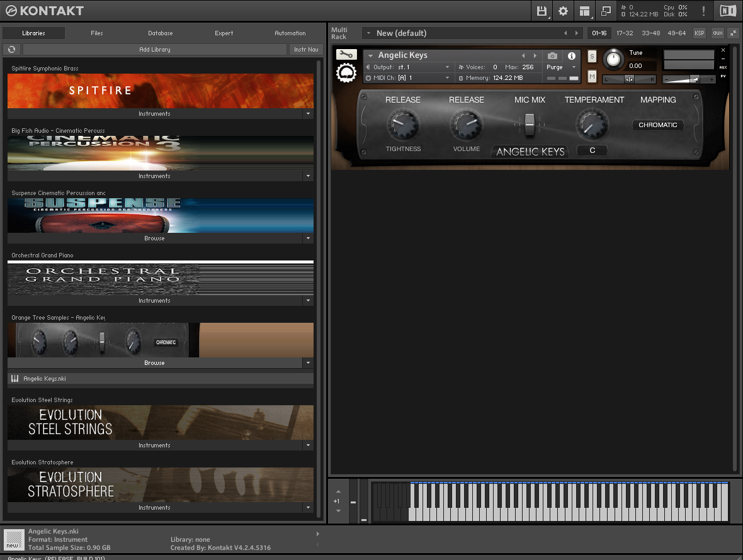Image resolution: width=743 pixels, height=560 pixels.
Task: Click the Release Volume knob
Action: tap(467, 125)
